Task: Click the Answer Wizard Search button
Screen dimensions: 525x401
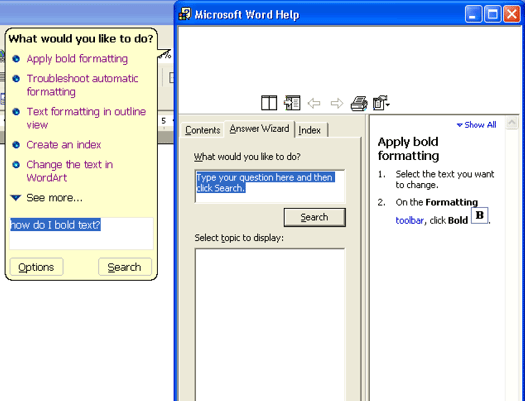Action: pyautogui.click(x=314, y=217)
